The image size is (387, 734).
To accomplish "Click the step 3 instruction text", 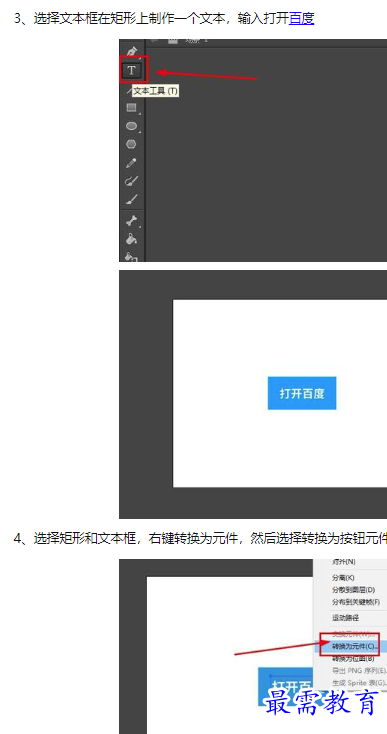I will click(164, 19).
